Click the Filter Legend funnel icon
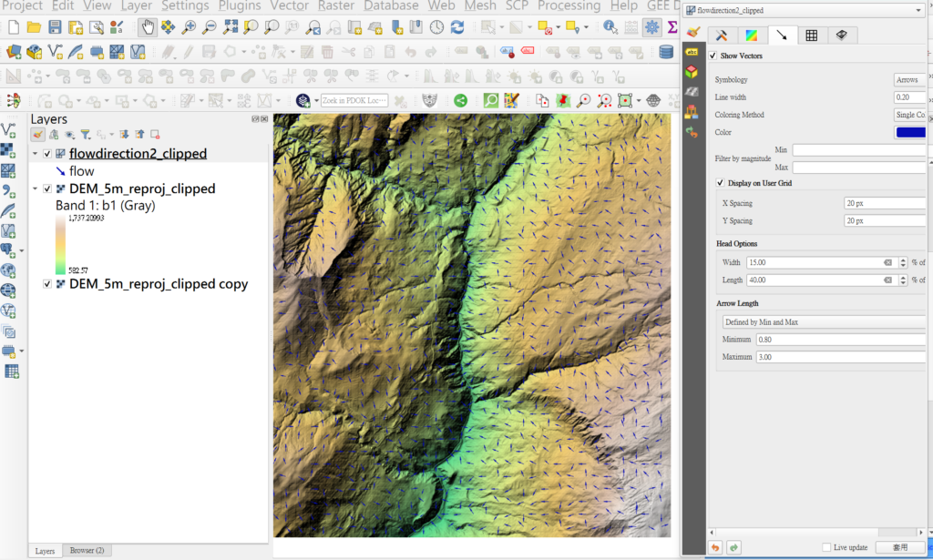The height and width of the screenshot is (560, 933). click(85, 135)
